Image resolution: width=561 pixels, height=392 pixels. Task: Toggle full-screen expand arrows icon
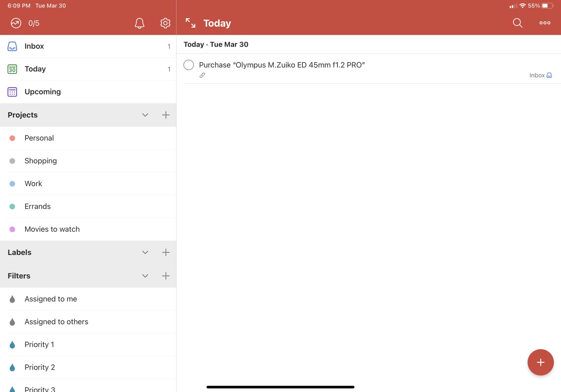click(190, 23)
